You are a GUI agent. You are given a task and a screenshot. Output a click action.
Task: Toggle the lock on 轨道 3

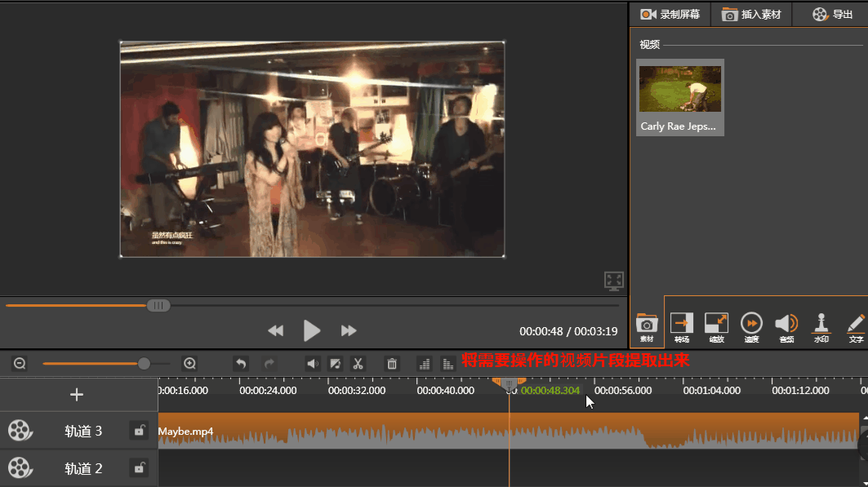pos(139,431)
